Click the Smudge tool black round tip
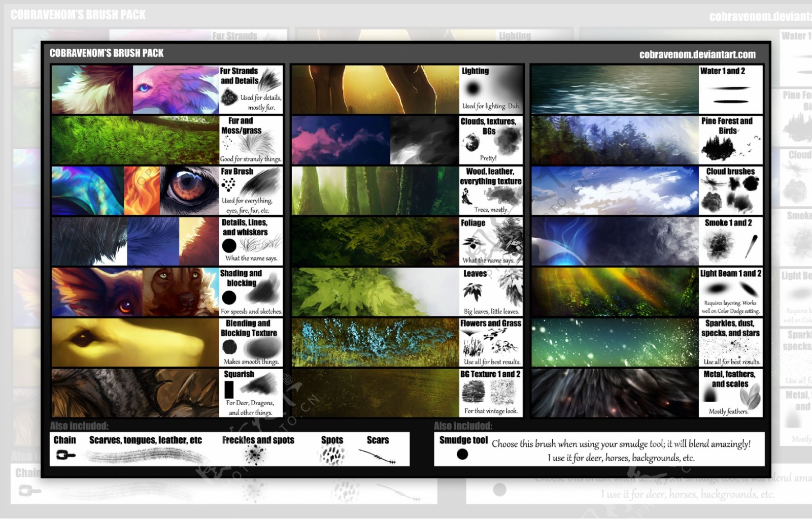Image resolution: width=812 pixels, height=519 pixels. point(462,454)
